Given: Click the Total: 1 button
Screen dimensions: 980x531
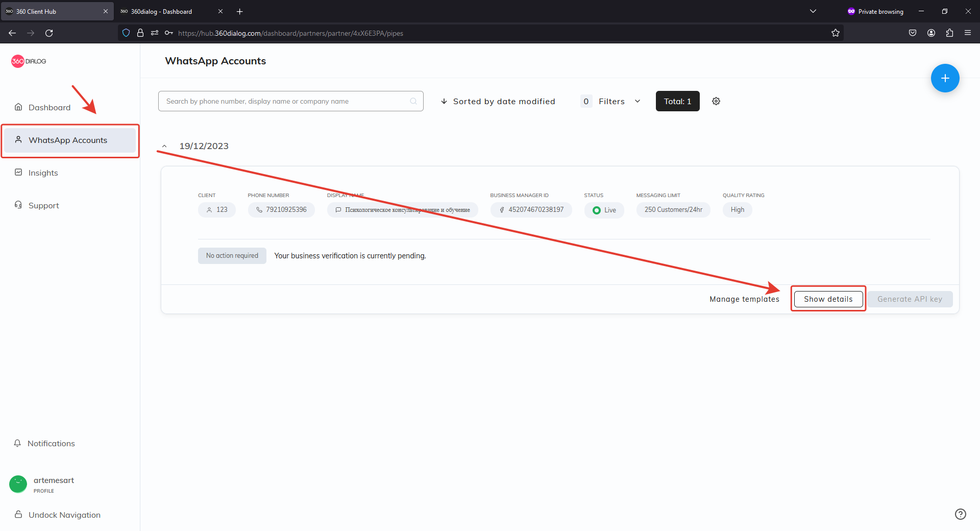Looking at the screenshot, I should pyautogui.click(x=678, y=101).
